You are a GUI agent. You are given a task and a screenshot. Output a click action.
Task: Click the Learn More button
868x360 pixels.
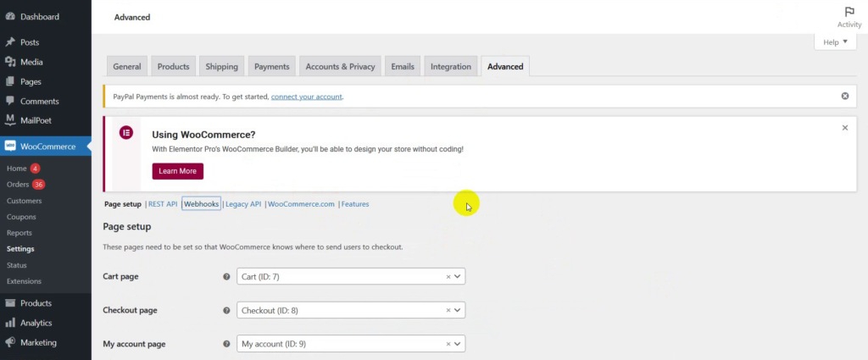tap(178, 171)
